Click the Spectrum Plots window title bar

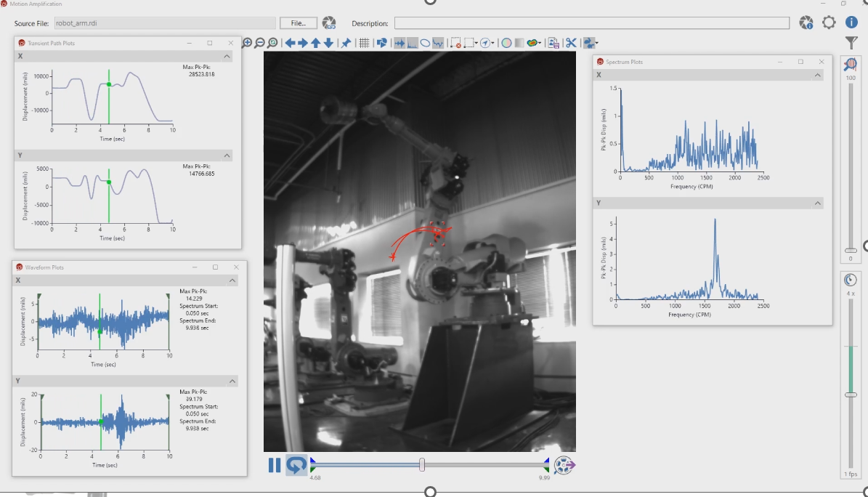pos(697,62)
